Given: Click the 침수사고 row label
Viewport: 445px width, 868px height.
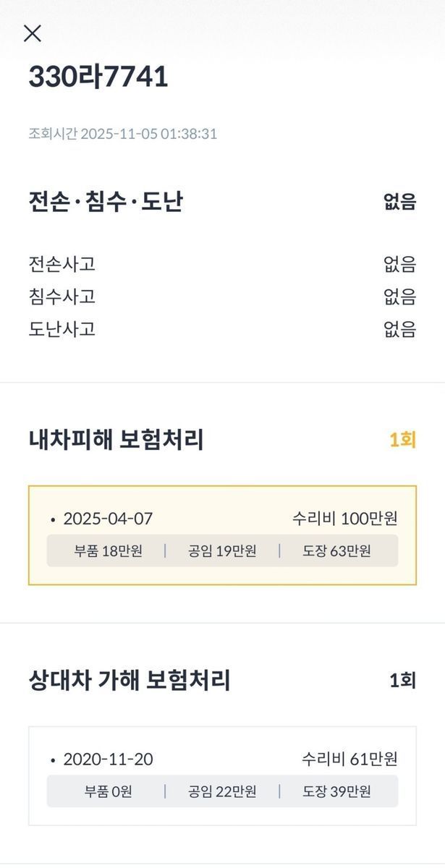Looking at the screenshot, I should [x=62, y=297].
